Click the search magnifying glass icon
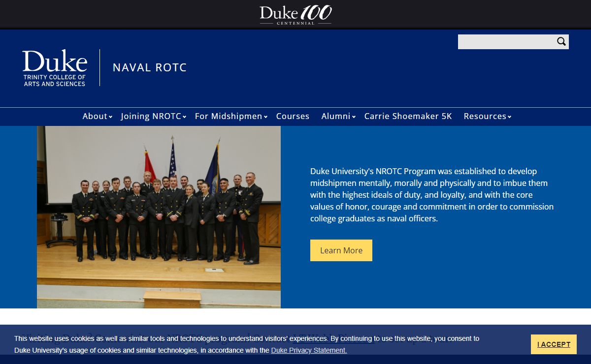Image resolution: width=591 pixels, height=364 pixels. tap(561, 42)
